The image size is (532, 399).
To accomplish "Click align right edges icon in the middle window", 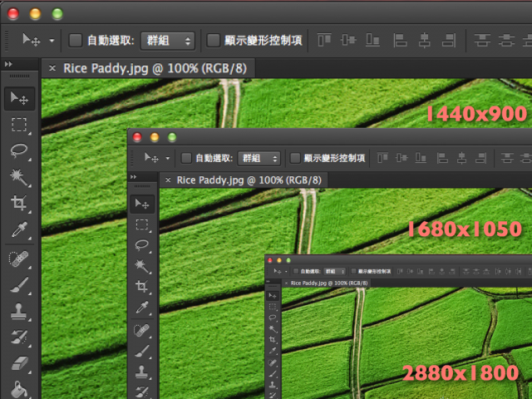I will [480, 158].
